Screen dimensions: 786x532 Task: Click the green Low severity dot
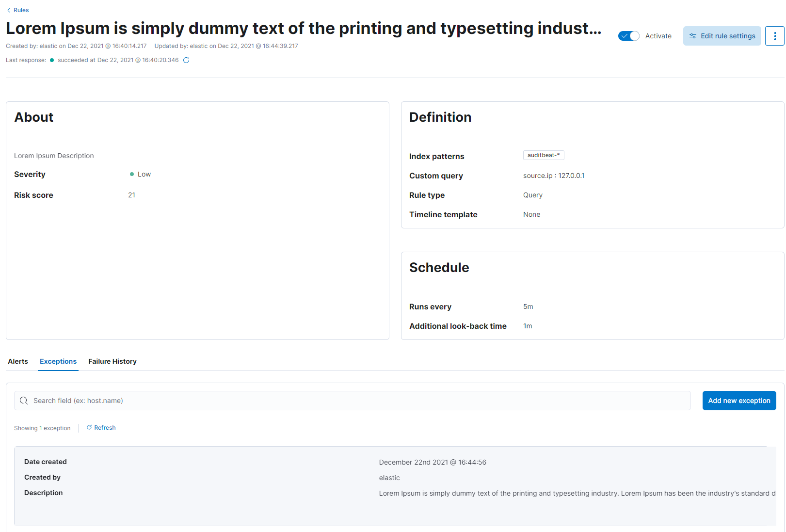pyautogui.click(x=132, y=174)
